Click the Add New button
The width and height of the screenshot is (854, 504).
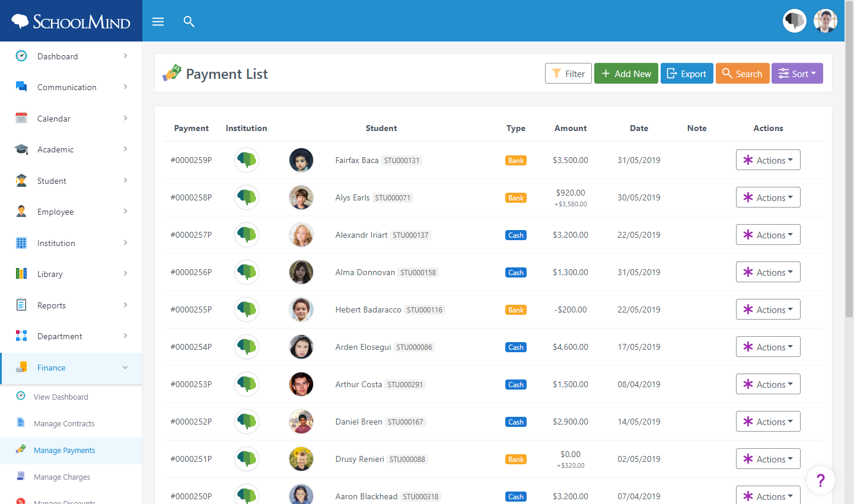click(626, 74)
